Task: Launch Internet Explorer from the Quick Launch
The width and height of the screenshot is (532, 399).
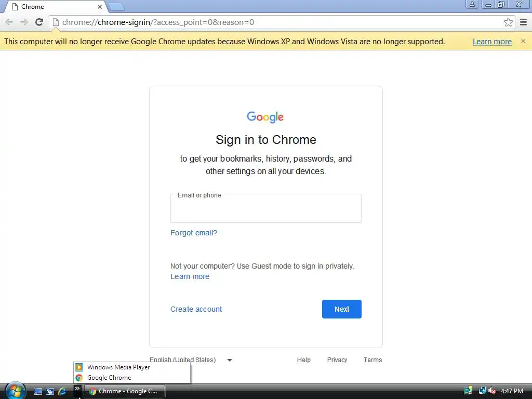Action: pos(62,391)
